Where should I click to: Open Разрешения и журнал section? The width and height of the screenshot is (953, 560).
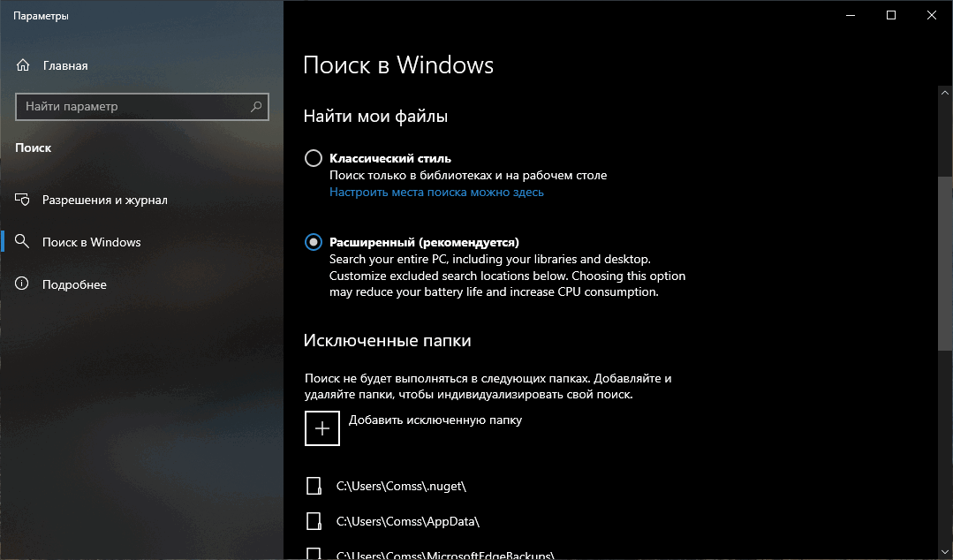[x=91, y=200]
